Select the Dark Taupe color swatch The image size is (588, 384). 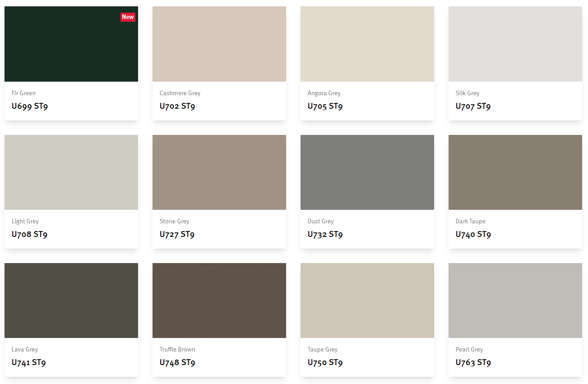click(x=515, y=172)
